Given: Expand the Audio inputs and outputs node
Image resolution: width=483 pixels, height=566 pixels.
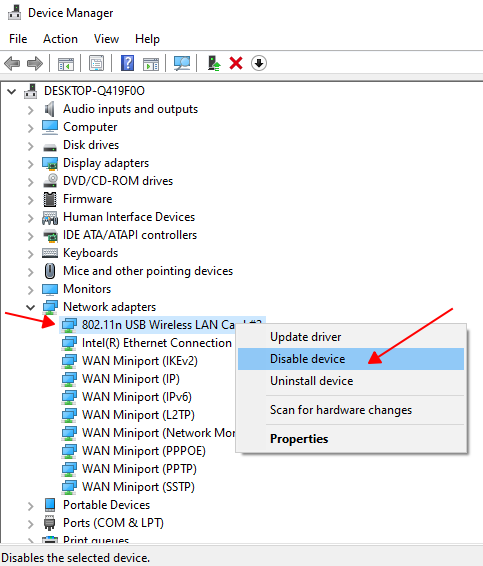Looking at the screenshot, I should pos(30,110).
